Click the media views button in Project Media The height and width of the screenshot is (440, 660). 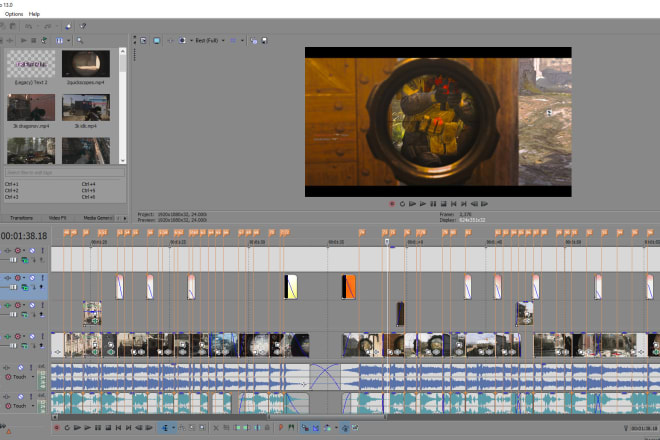pos(59,40)
